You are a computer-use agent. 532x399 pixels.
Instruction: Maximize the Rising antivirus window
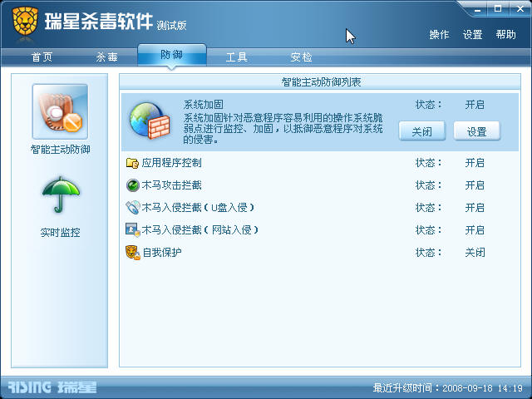pos(498,9)
